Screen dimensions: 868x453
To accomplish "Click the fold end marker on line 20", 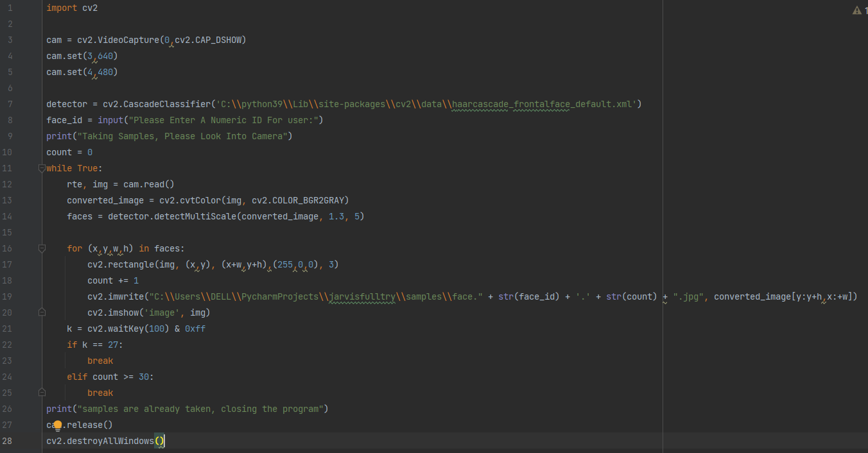I will click(x=42, y=312).
